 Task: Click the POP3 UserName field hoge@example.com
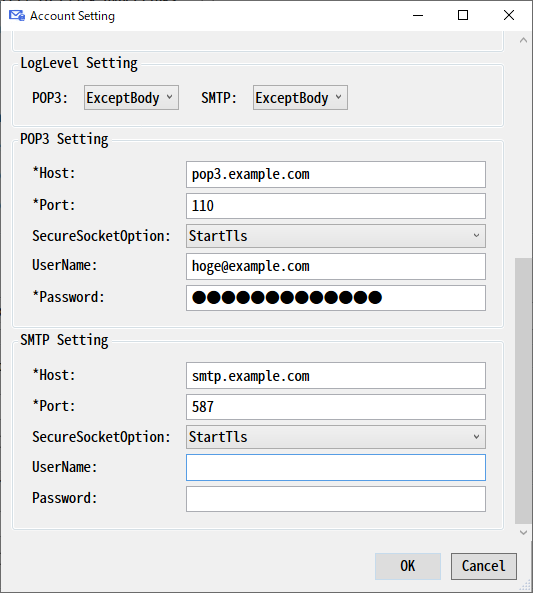336,266
